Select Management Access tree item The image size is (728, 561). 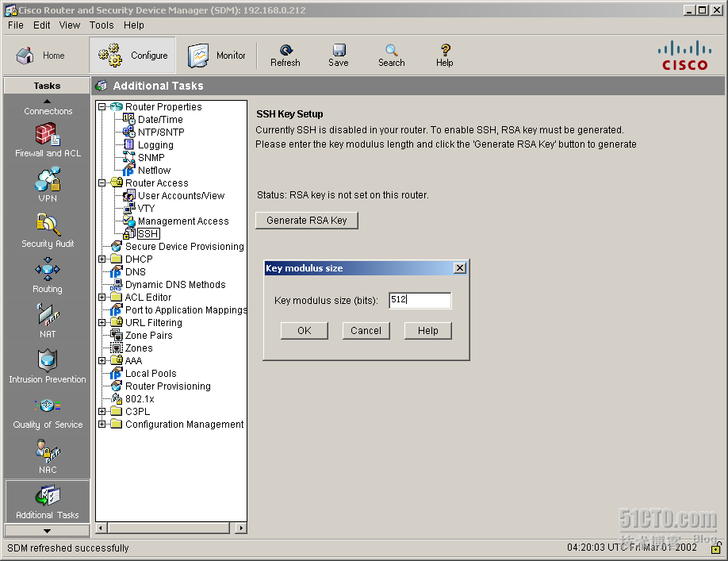183,221
